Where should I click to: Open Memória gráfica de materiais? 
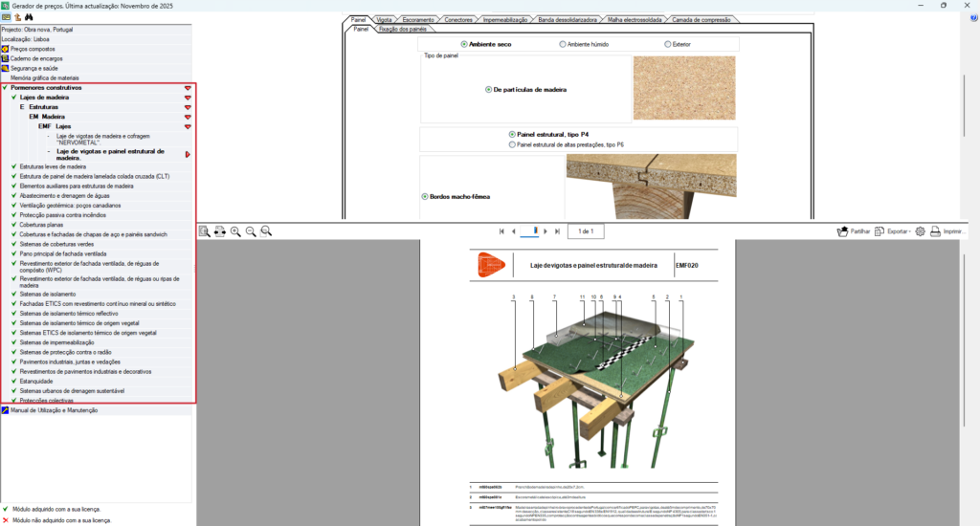(x=45, y=78)
